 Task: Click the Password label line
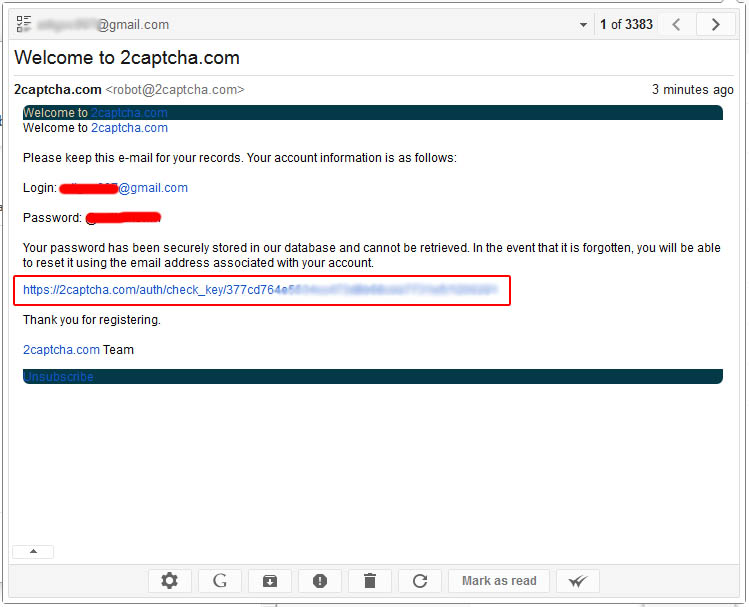click(x=92, y=218)
